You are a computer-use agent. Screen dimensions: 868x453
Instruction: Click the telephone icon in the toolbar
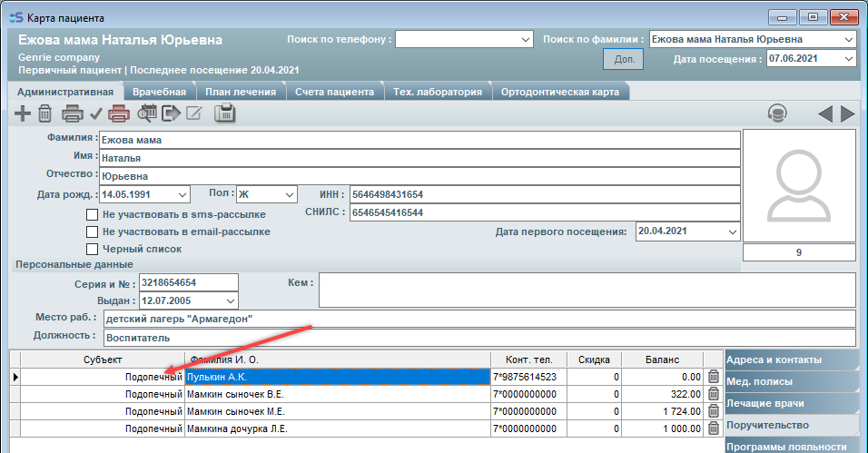pyautogui.click(x=224, y=113)
